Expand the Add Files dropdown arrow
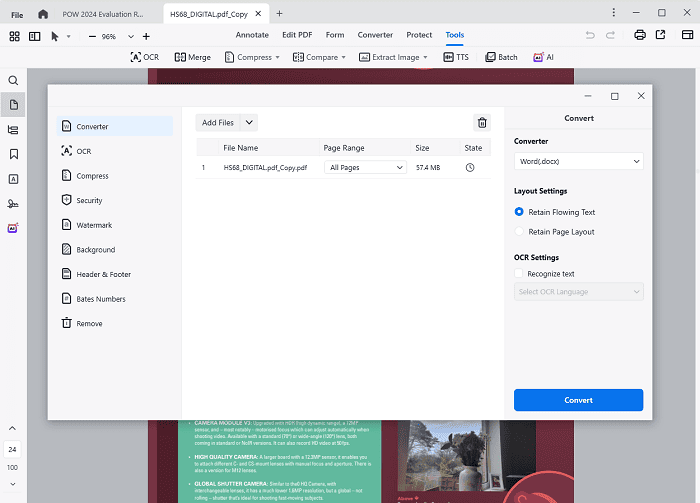 click(249, 123)
